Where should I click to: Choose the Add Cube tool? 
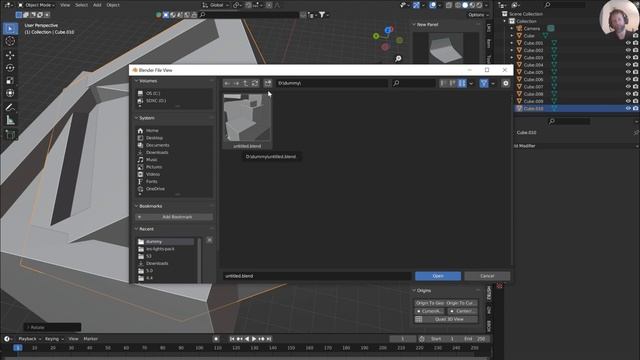click(x=10, y=134)
